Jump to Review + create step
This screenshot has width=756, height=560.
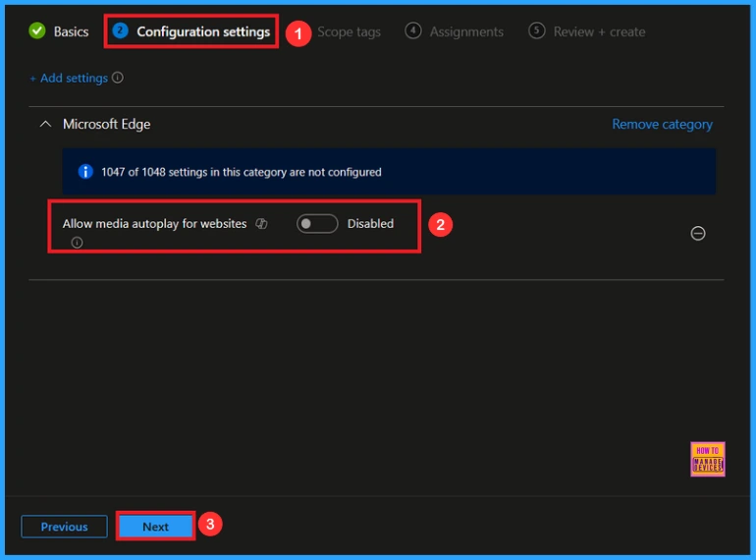(x=587, y=31)
